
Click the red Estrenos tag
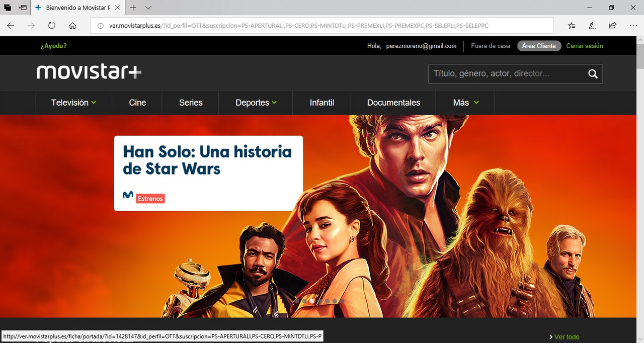coord(150,199)
